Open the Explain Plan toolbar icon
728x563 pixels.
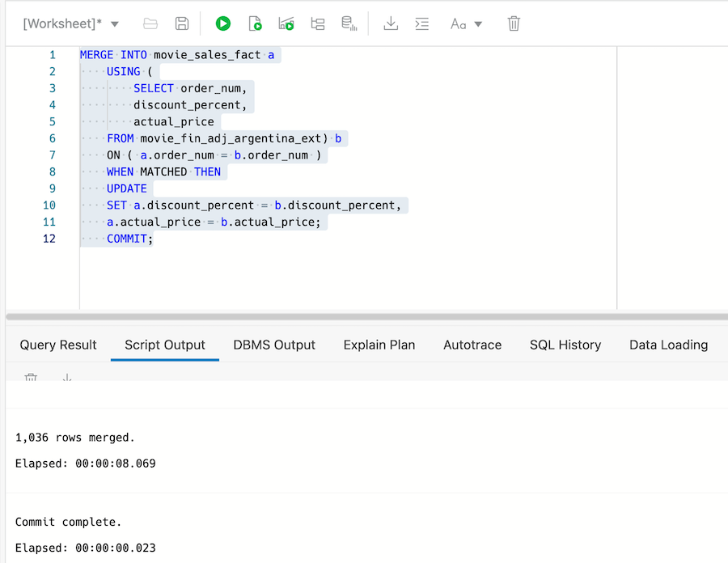pyautogui.click(x=318, y=23)
